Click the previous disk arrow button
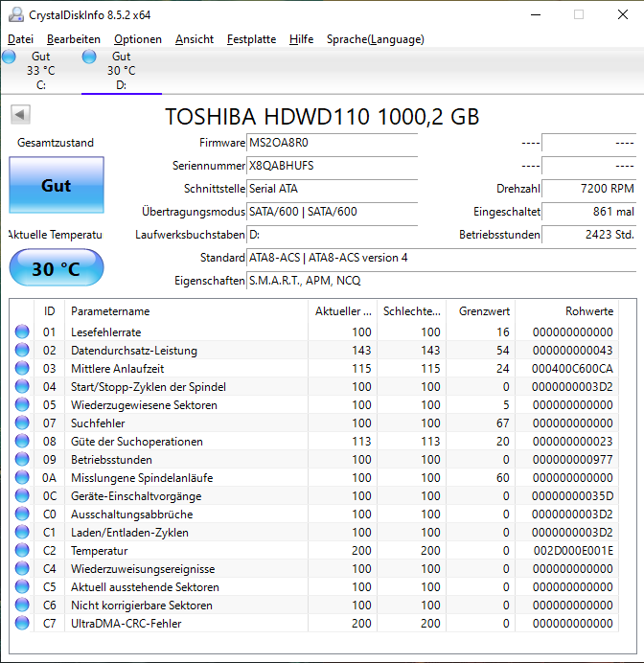Screen dimensions: 644x663 (x=20, y=114)
